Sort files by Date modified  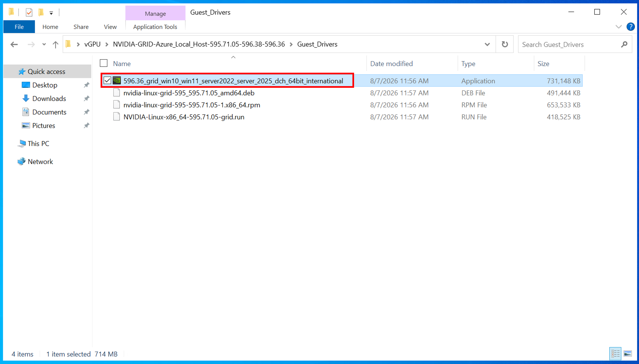[x=391, y=64]
